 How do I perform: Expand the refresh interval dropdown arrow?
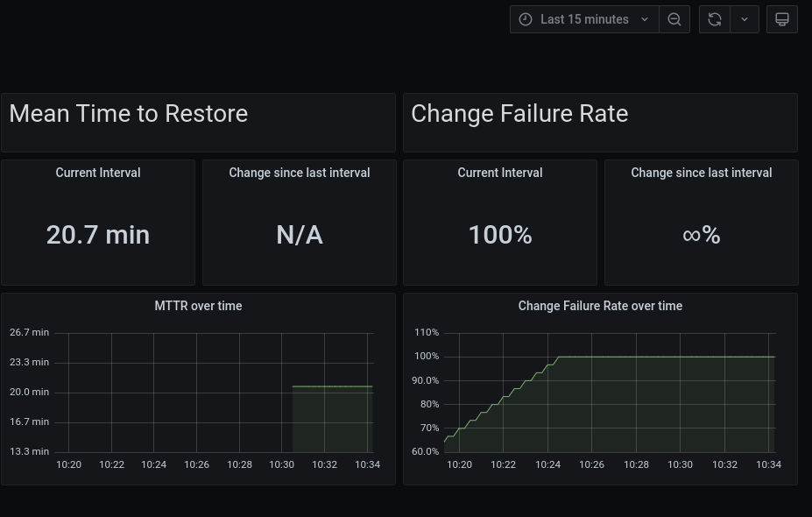(x=745, y=19)
